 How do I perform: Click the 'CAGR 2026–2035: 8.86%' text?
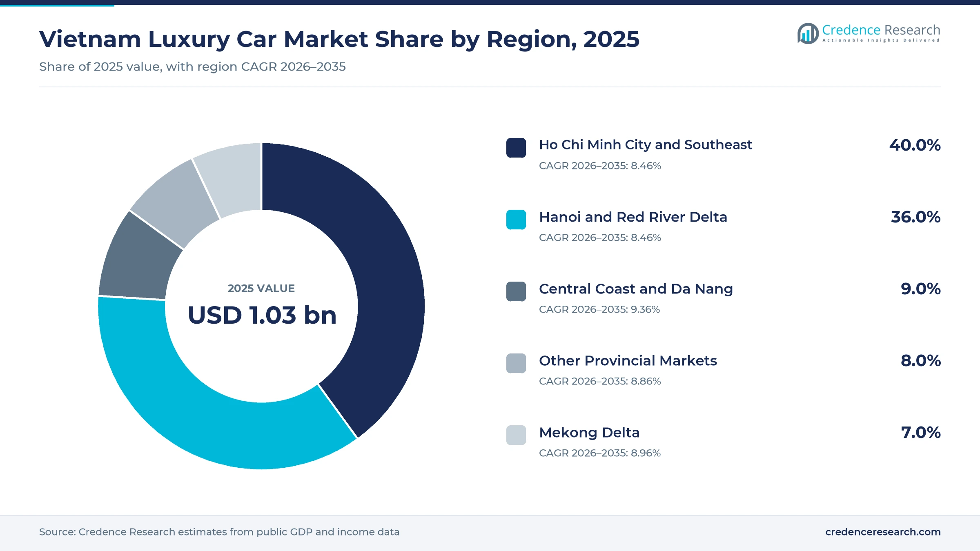[x=600, y=381]
